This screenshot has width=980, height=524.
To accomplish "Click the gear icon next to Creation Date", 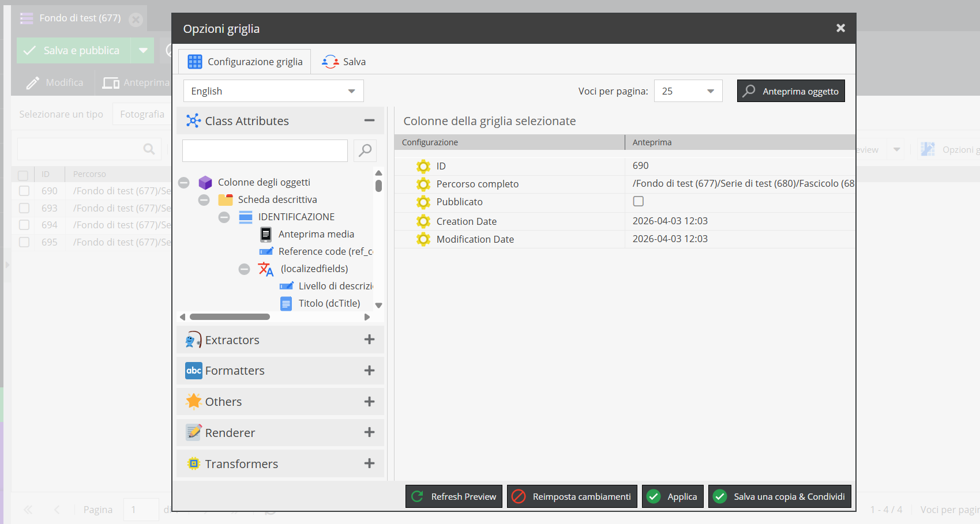I will tap(423, 222).
